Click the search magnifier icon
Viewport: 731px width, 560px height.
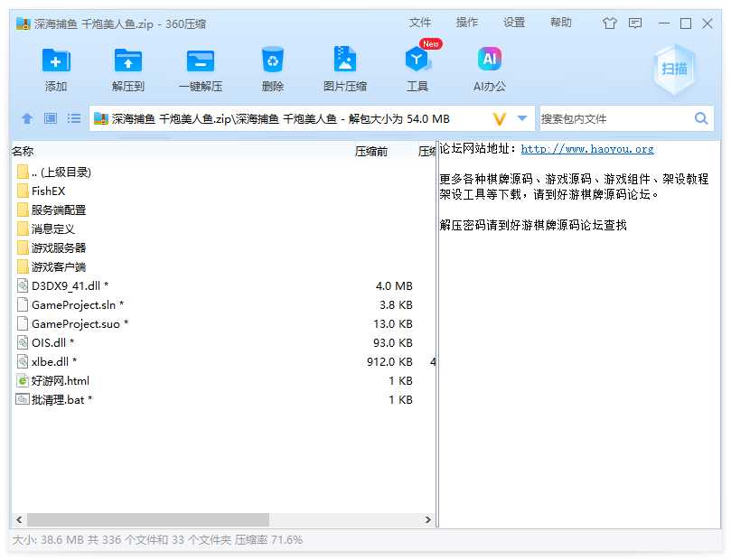coord(700,118)
